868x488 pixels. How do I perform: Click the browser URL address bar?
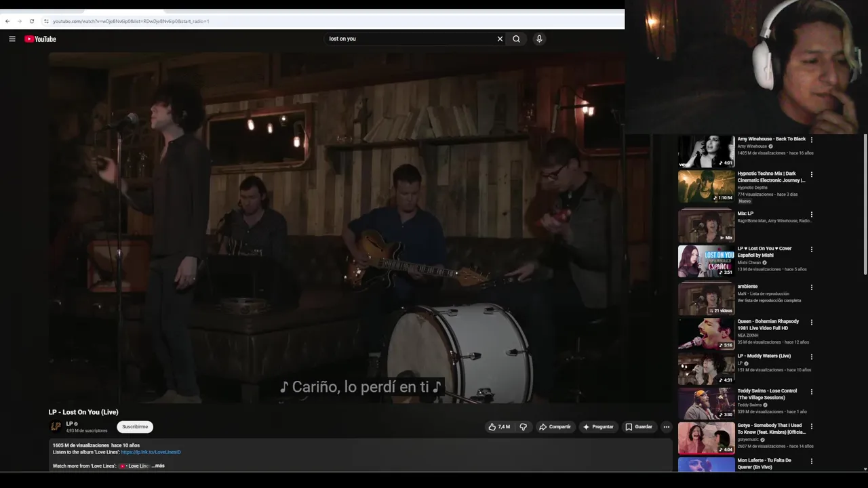[332, 21]
